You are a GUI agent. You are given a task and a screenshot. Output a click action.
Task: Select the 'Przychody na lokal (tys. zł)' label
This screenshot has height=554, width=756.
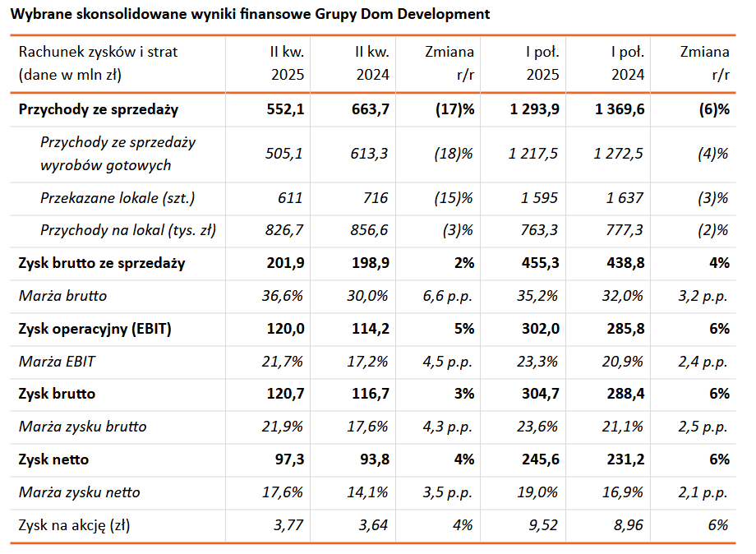(128, 231)
